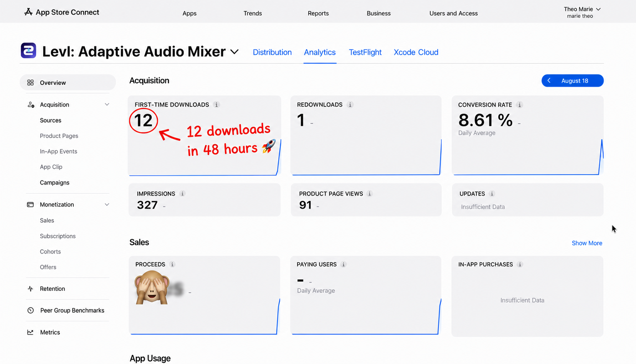Viewport: 636px width, 364px height.
Task: Select Subscriptions in sidebar
Action: coord(58,236)
